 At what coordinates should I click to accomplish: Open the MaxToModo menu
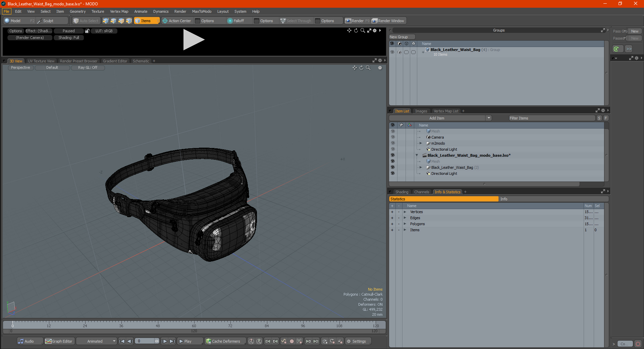click(x=202, y=11)
